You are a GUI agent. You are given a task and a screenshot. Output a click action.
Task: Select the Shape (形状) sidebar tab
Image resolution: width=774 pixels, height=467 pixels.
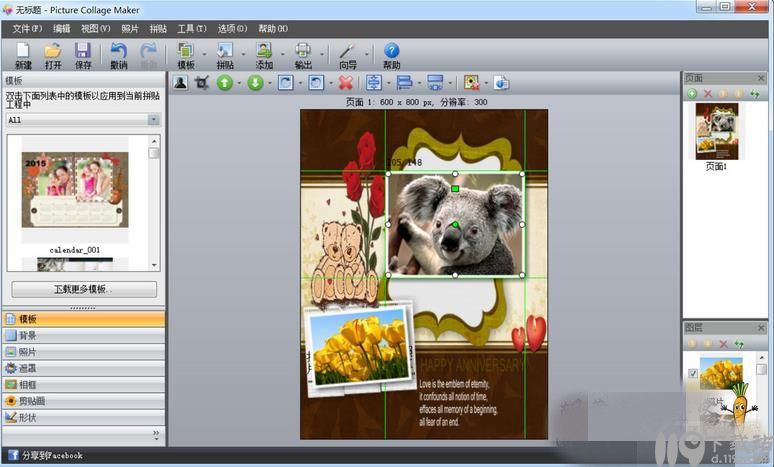84,418
